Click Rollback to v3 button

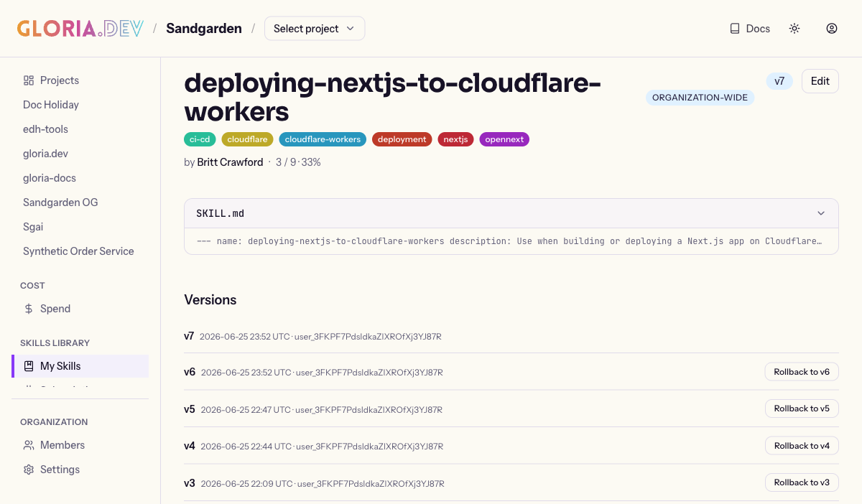tap(802, 482)
